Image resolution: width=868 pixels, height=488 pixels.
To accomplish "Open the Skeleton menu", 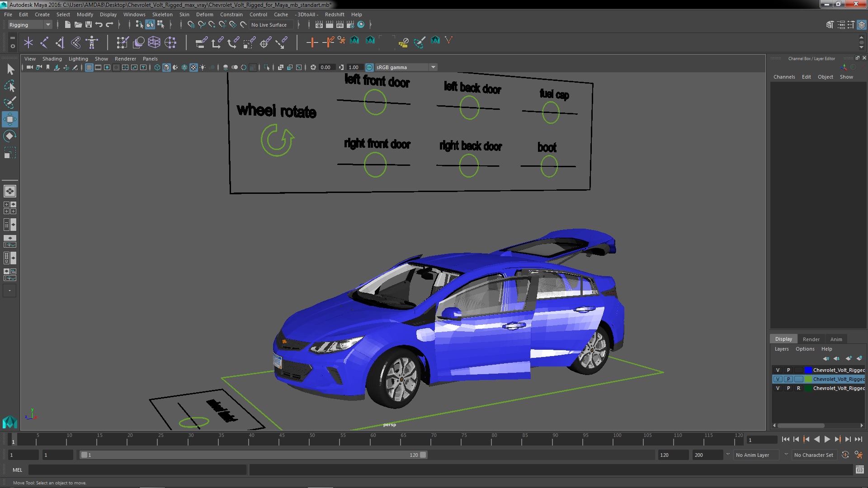I will (x=162, y=14).
